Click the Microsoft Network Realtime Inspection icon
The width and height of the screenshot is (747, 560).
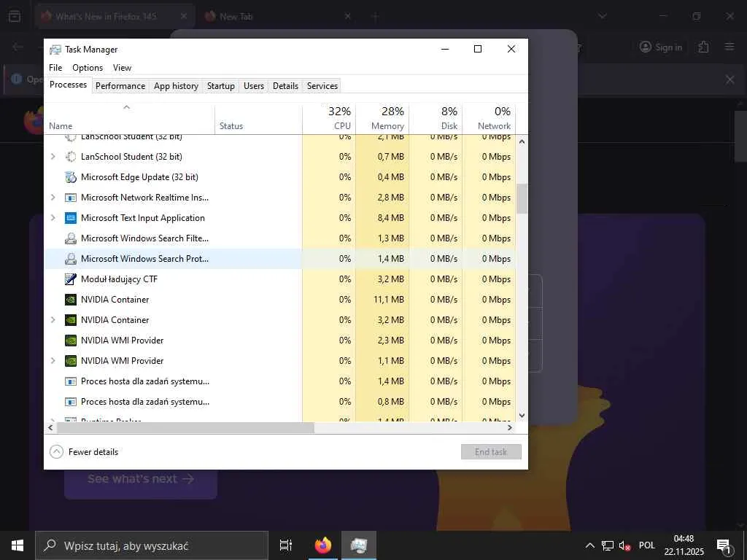coord(71,198)
